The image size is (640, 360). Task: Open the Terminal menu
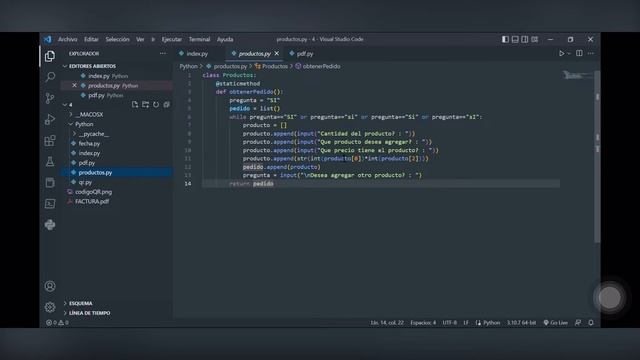pyautogui.click(x=199, y=39)
